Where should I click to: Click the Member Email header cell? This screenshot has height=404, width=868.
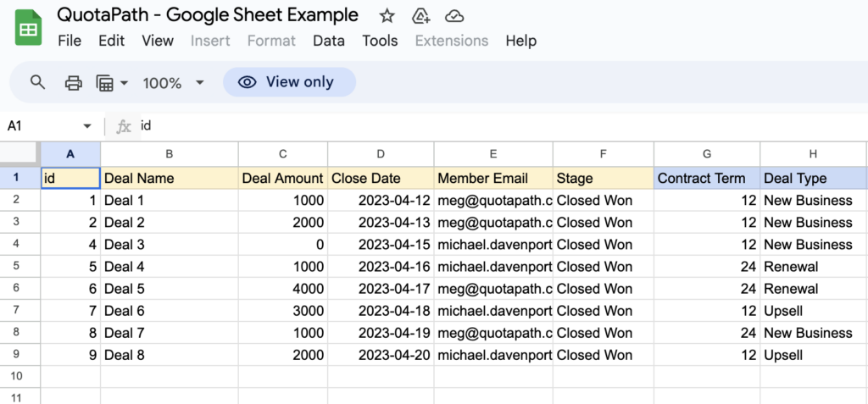(x=493, y=178)
